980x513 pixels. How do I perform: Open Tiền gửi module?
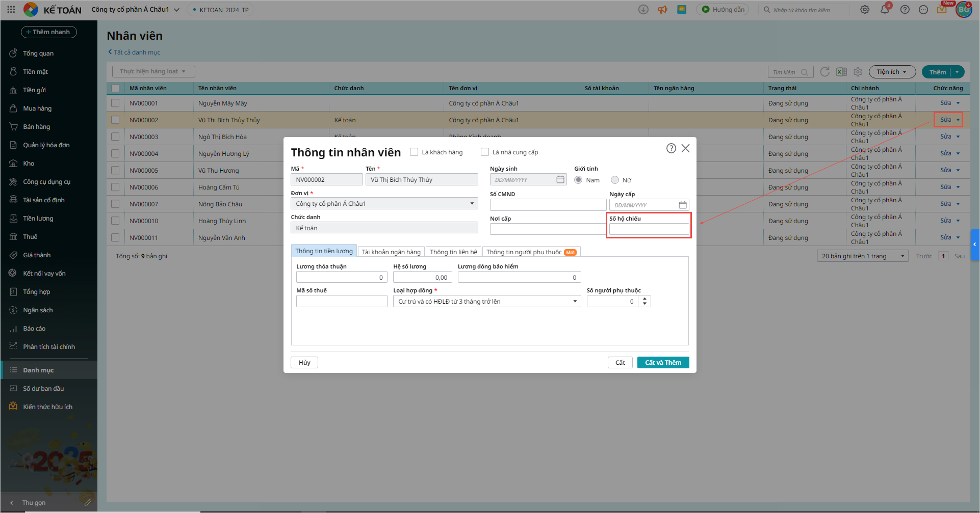34,90
